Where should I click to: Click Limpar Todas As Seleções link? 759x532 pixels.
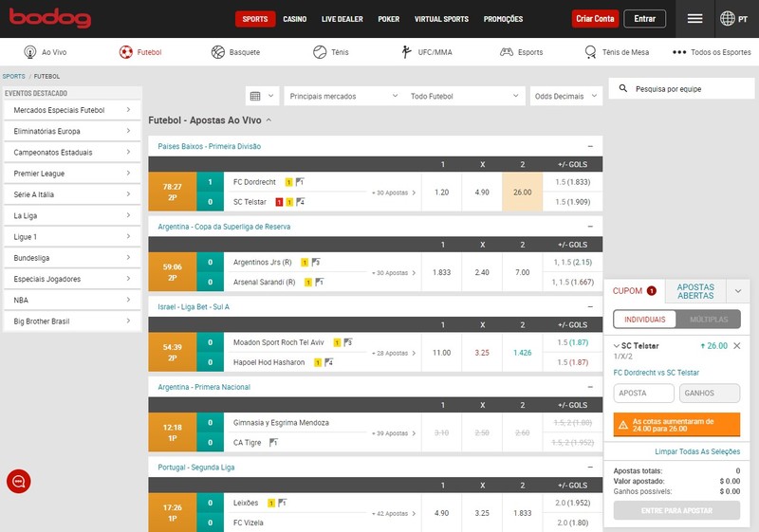click(x=697, y=451)
